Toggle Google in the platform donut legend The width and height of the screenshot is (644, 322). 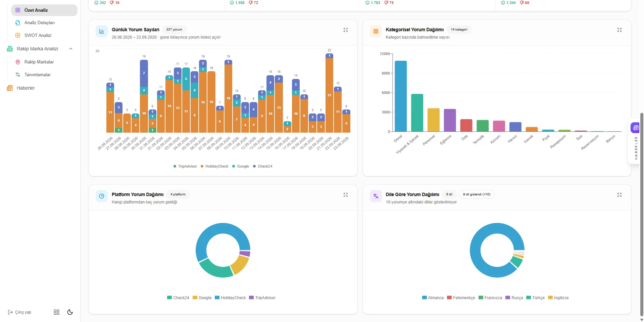[x=202, y=298]
